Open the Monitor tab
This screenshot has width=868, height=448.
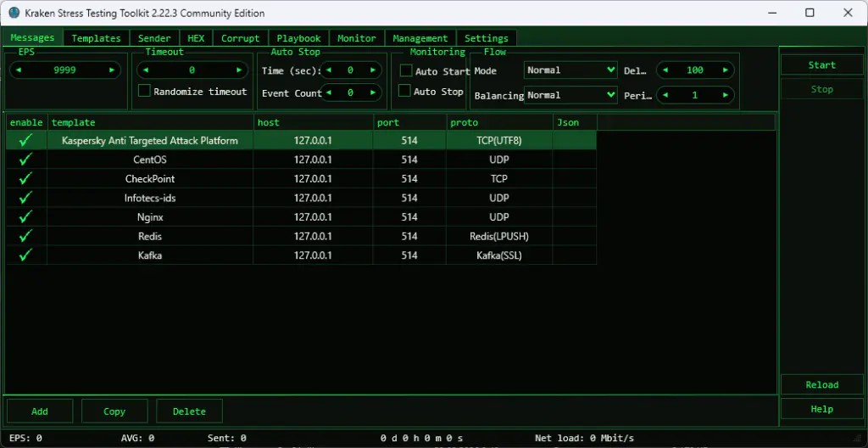[357, 38]
